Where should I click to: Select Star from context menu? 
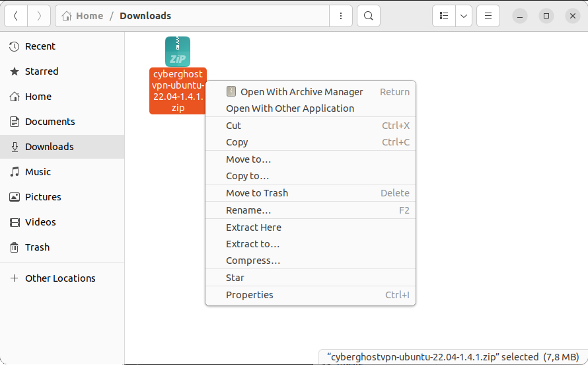(x=311, y=278)
